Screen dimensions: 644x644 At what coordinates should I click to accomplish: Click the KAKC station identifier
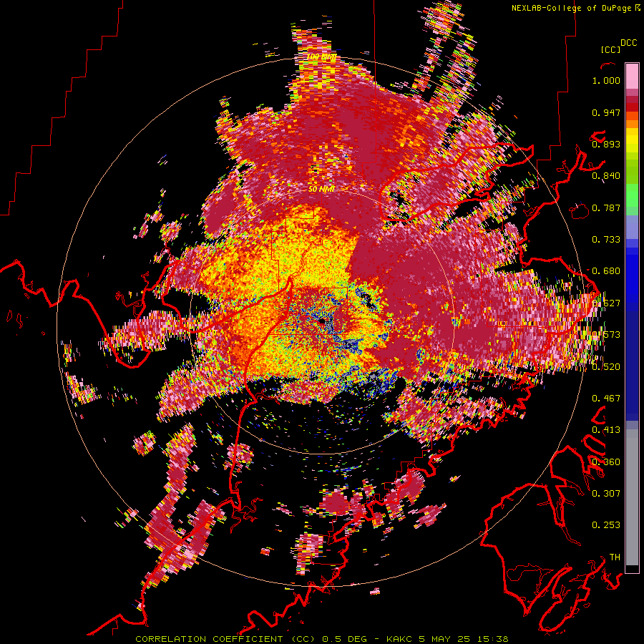[x=401, y=639]
